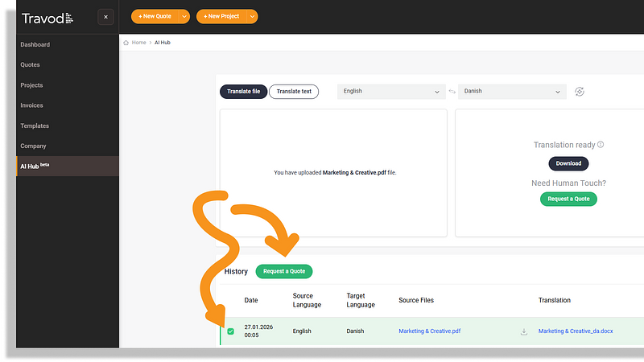Click the info icon next to Translation ready
The width and height of the screenshot is (644, 362).
(601, 145)
